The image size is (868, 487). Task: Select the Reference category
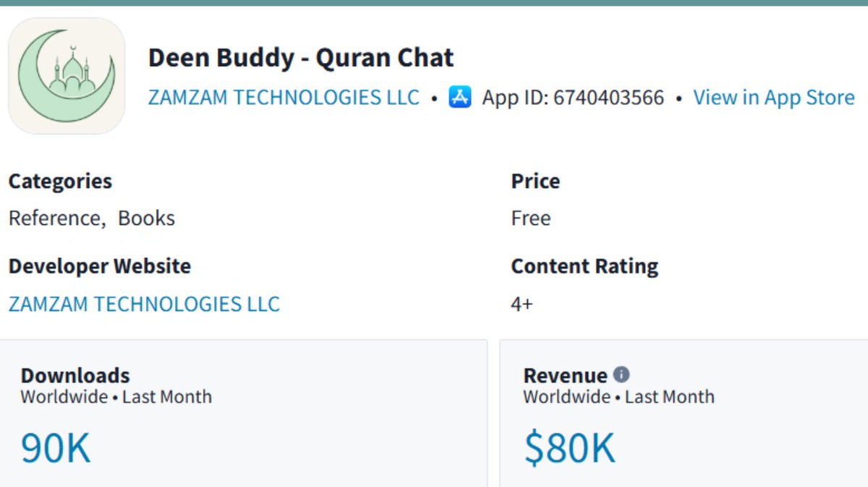pyautogui.click(x=54, y=219)
